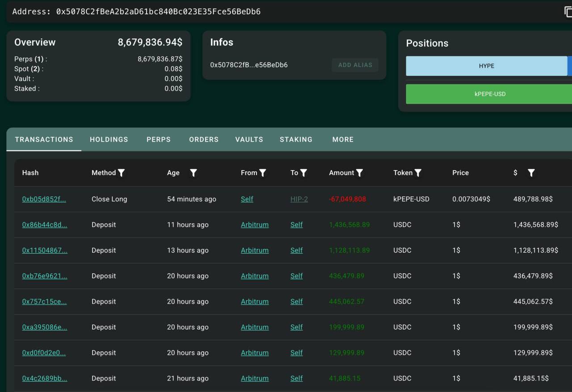Open transaction hash 0xa395086e
Viewport: 572px width, 392px height.
point(45,327)
